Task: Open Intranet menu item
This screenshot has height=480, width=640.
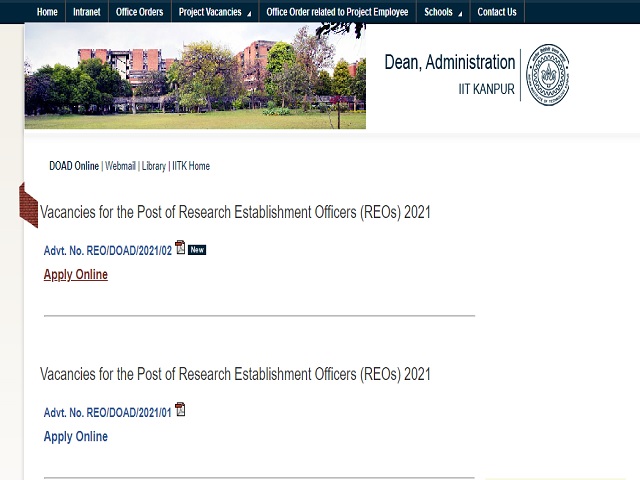Action: point(87,12)
